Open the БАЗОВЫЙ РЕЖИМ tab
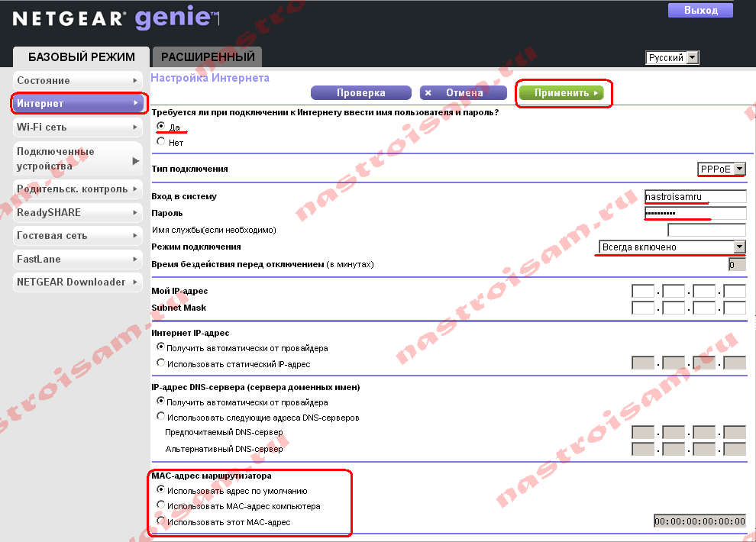The width and height of the screenshot is (756, 542). click(x=82, y=57)
